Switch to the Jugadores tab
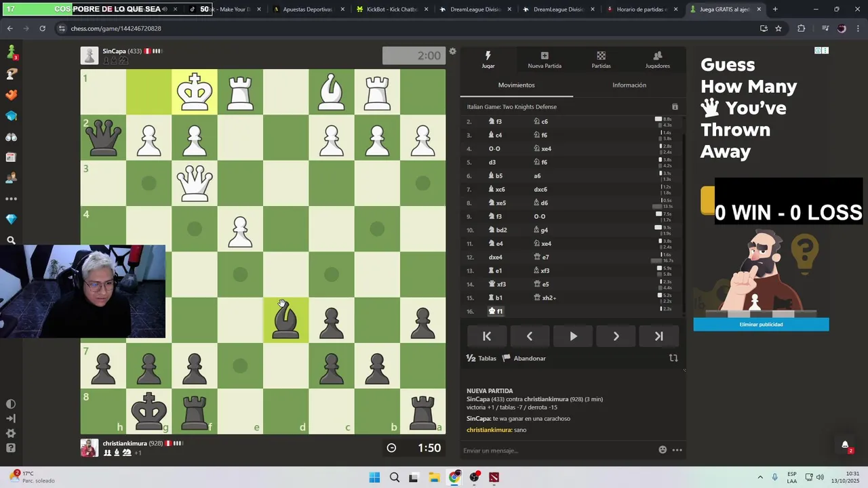The image size is (868, 488). coord(657,60)
